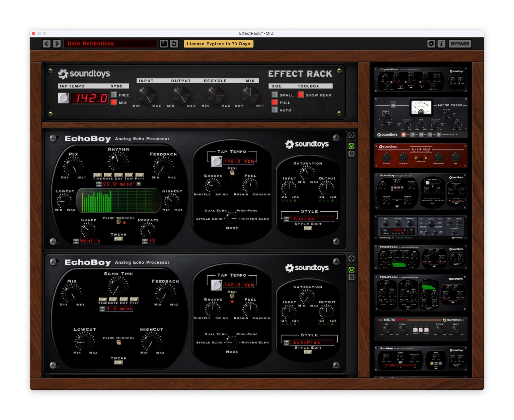Open the info icon in the top bar

tap(441, 44)
